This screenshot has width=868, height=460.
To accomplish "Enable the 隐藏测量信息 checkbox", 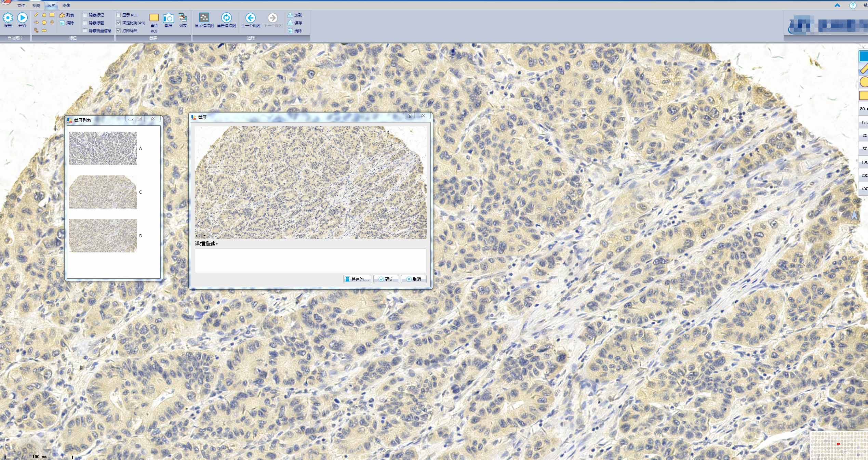I will pyautogui.click(x=85, y=31).
